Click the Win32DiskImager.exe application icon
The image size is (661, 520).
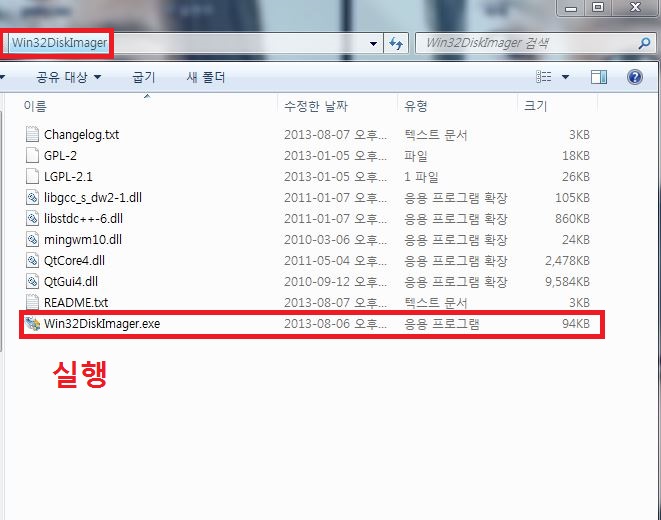point(32,323)
